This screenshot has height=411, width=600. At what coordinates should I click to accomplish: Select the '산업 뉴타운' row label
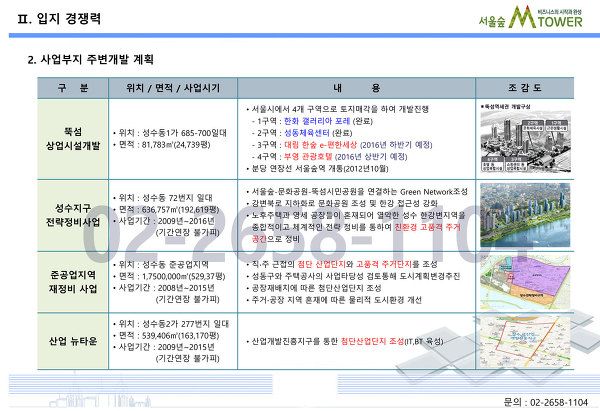[73, 341]
